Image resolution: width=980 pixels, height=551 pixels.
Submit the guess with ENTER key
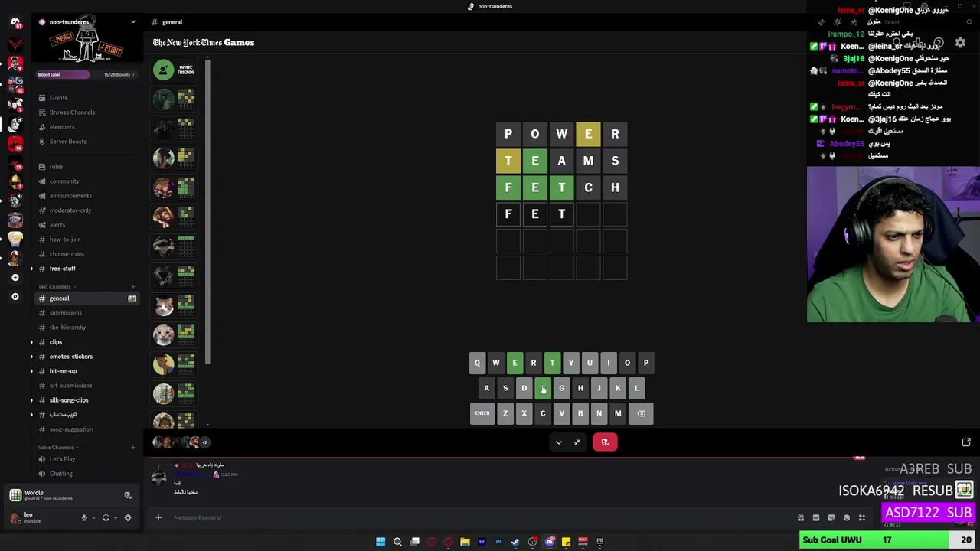[x=482, y=413]
